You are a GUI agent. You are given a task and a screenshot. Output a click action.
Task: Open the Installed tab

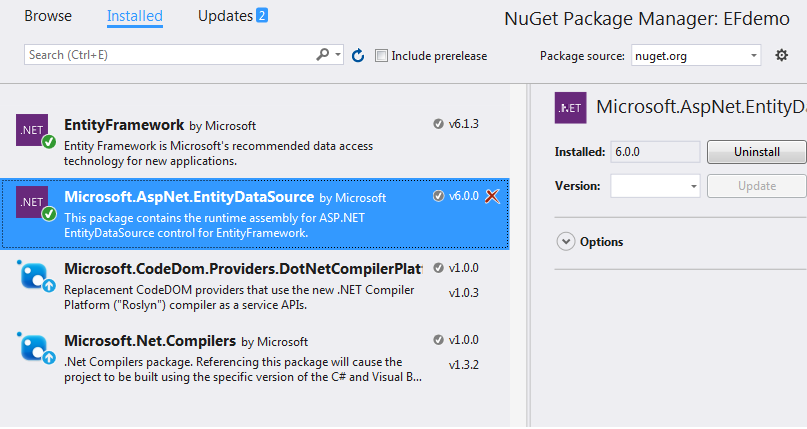pyautogui.click(x=135, y=16)
